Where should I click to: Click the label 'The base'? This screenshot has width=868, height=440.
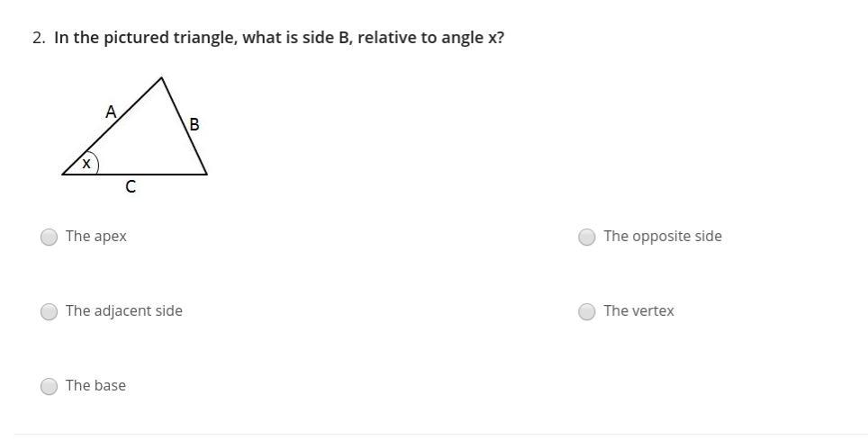[95, 385]
